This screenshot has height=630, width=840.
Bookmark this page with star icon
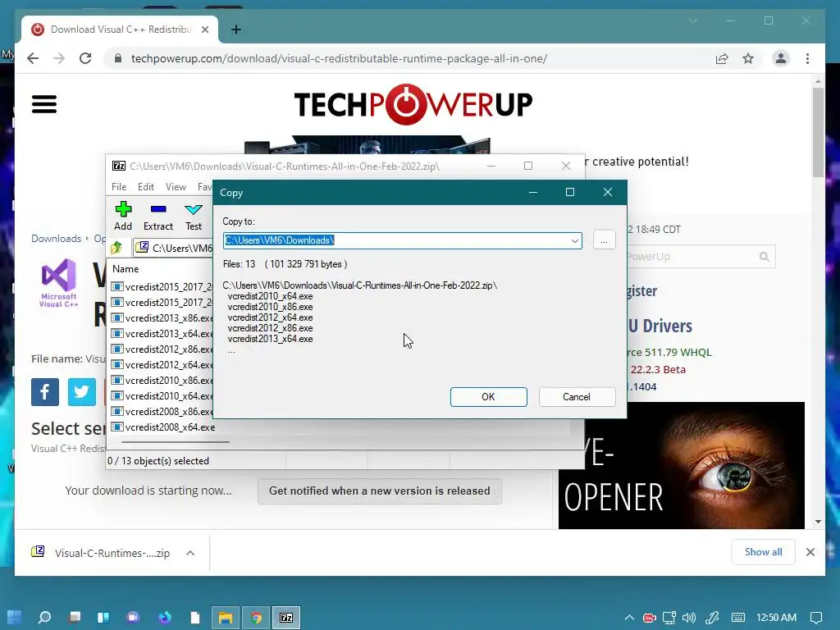pos(748,58)
